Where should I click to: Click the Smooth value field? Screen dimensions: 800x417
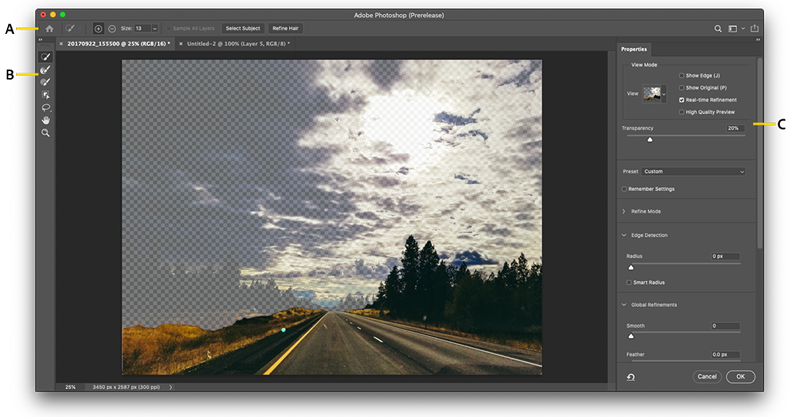coord(726,326)
